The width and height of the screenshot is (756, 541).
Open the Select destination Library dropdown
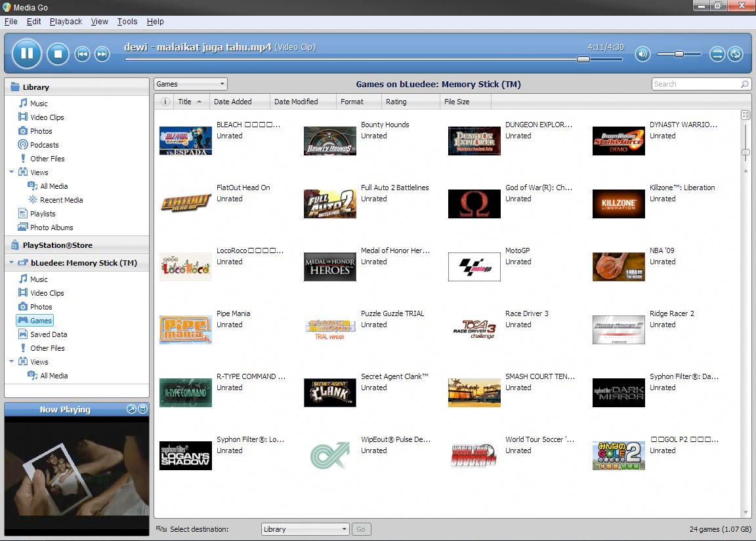(305, 529)
